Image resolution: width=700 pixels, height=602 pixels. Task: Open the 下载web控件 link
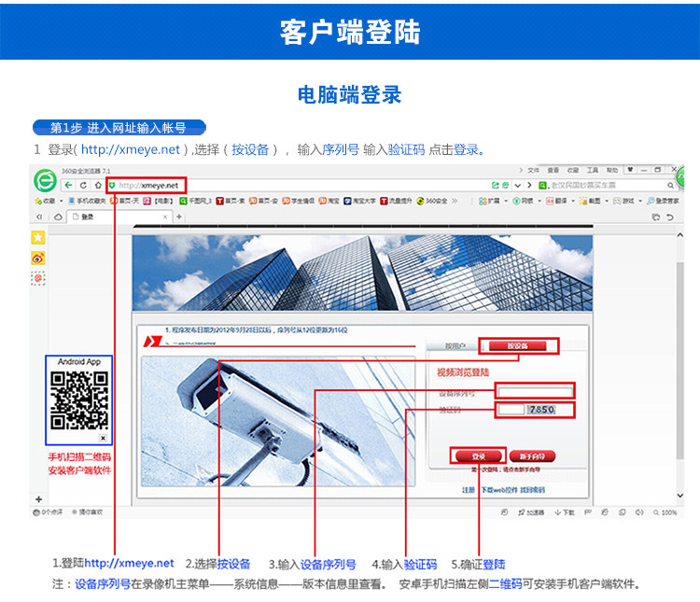click(x=499, y=490)
